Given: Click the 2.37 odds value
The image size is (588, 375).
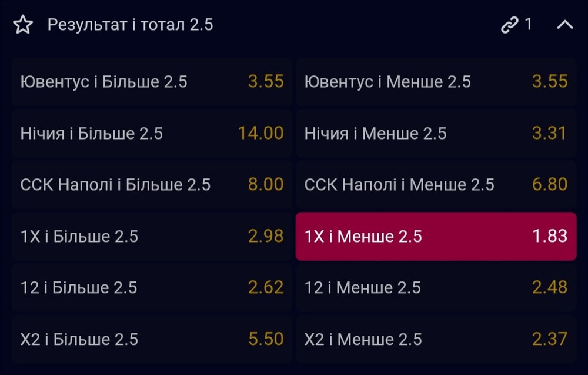Looking at the screenshot, I should 550,340.
